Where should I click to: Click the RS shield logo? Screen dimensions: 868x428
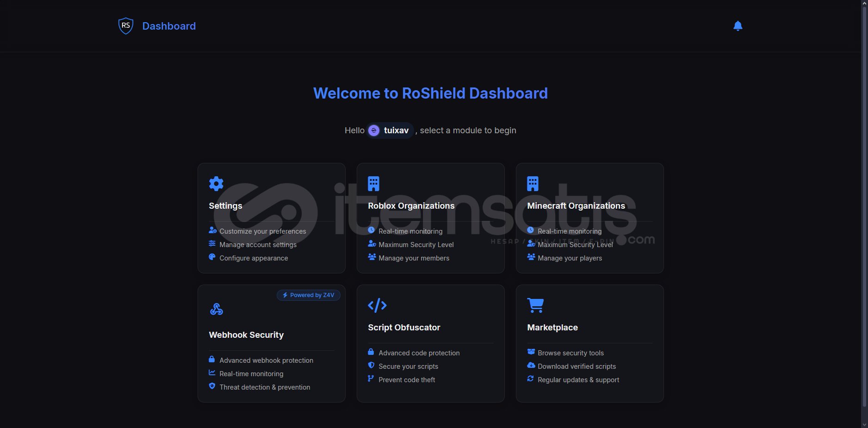point(126,26)
